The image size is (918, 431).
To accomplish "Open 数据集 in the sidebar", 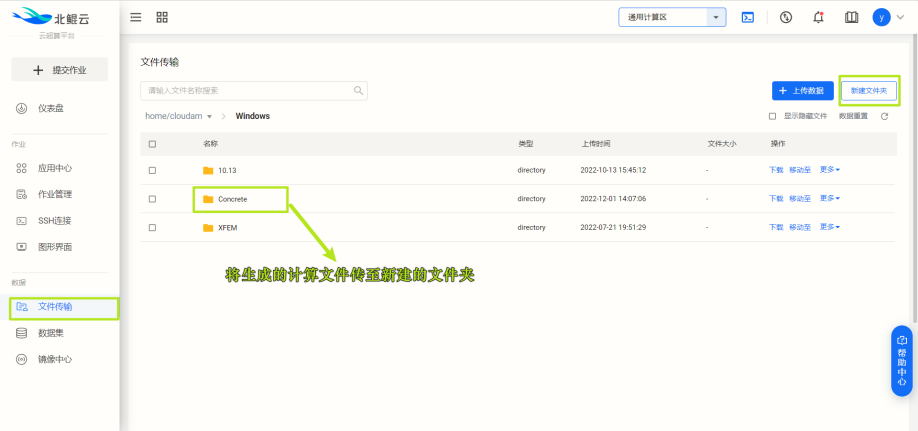I will (51, 333).
